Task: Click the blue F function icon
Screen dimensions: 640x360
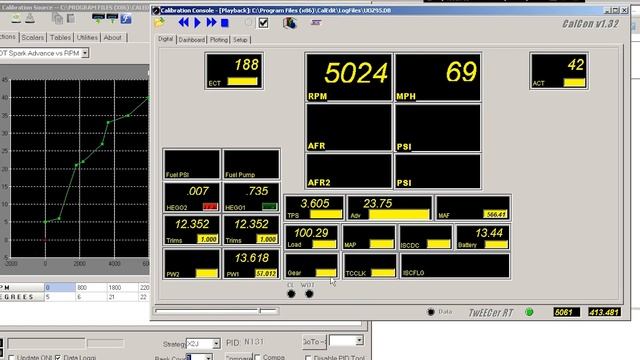Action: click(x=126, y=18)
